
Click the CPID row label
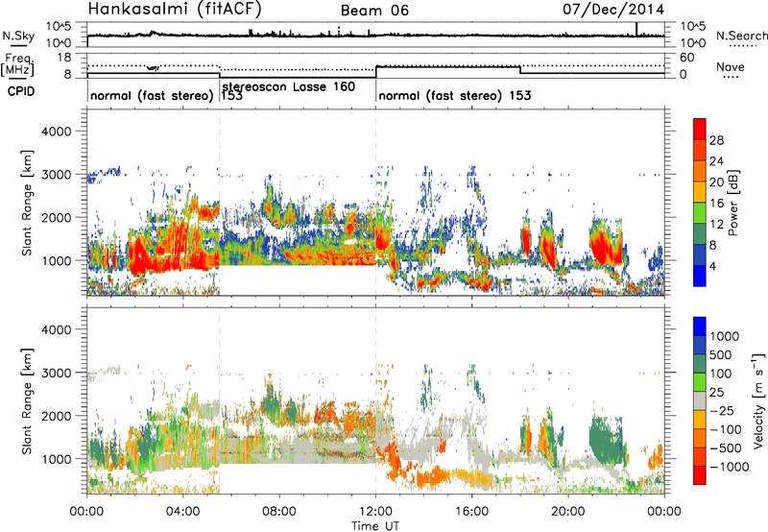tap(21, 91)
